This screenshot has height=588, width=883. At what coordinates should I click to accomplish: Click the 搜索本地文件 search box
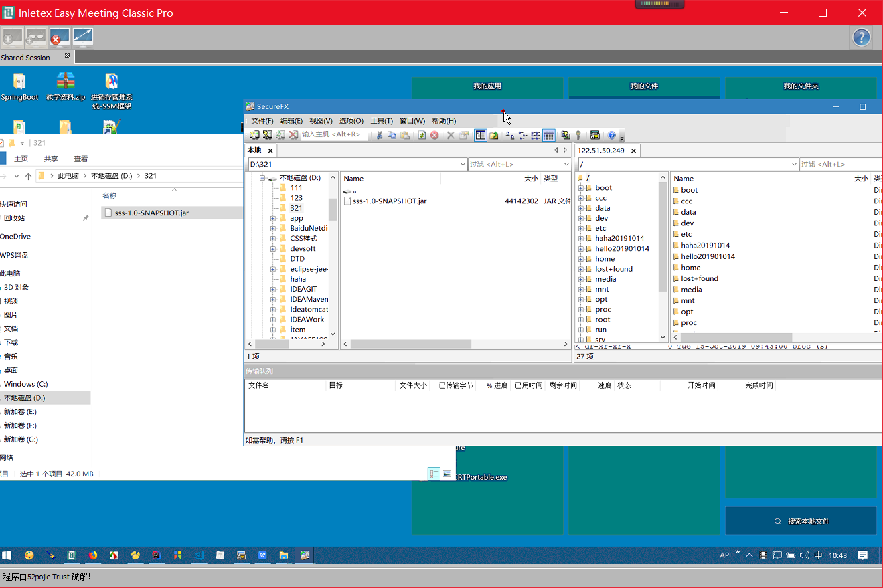801,521
